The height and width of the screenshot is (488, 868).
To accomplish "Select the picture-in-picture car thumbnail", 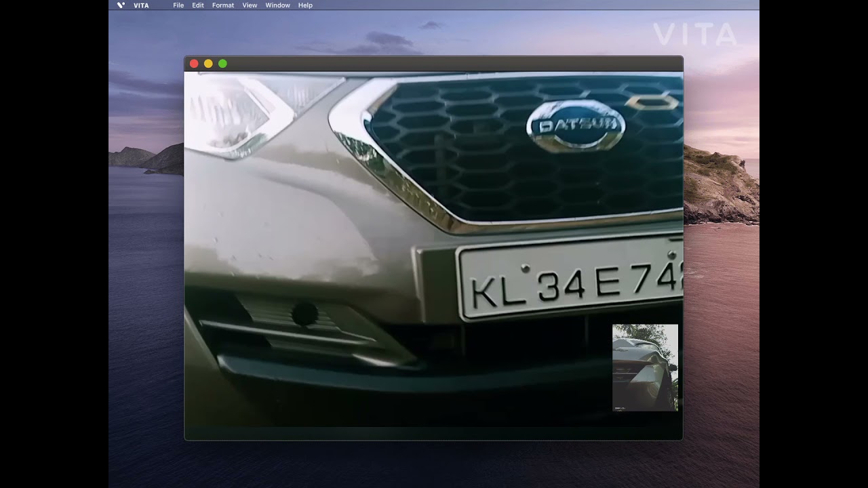I will pos(645,367).
